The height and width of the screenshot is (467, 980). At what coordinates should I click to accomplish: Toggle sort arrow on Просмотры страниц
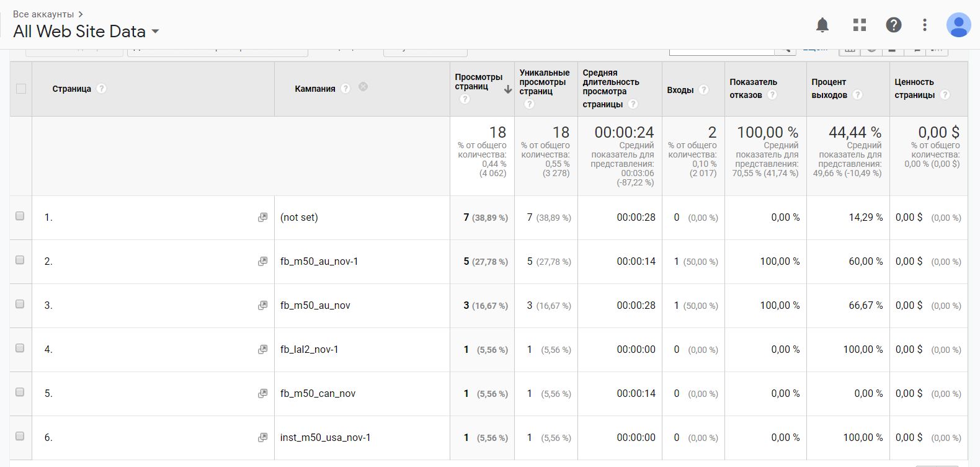tap(508, 89)
